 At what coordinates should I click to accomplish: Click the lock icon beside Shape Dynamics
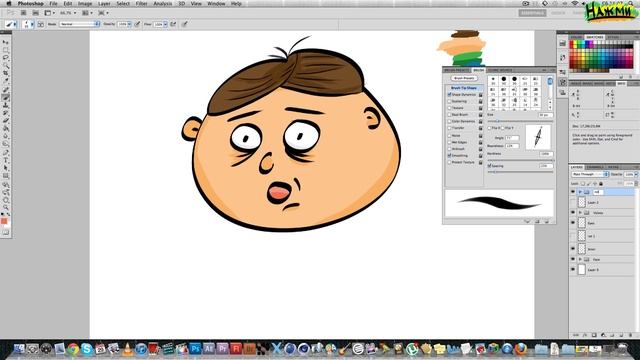coord(480,95)
